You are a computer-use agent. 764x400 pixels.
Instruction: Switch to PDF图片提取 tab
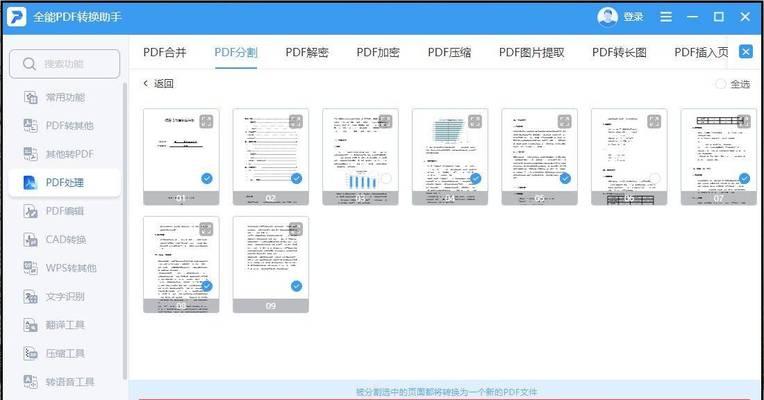pos(532,53)
